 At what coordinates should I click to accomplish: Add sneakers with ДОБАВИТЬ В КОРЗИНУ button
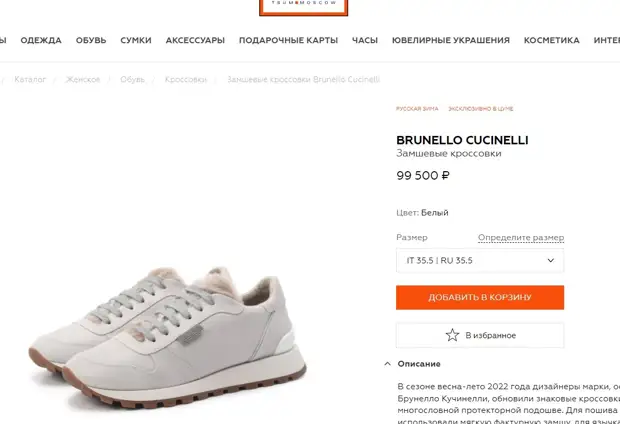pos(480,297)
